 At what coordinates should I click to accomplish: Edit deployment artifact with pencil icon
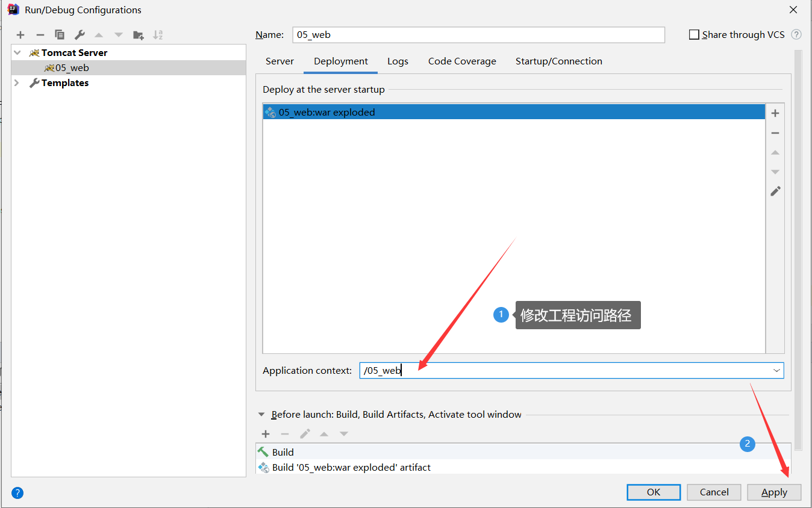click(775, 191)
